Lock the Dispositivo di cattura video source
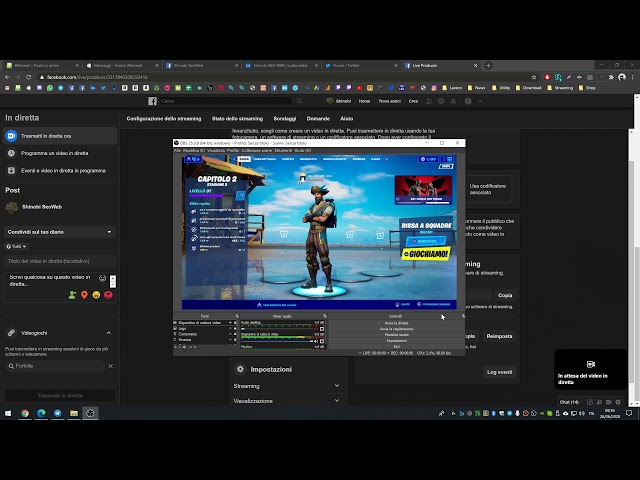 (235, 322)
